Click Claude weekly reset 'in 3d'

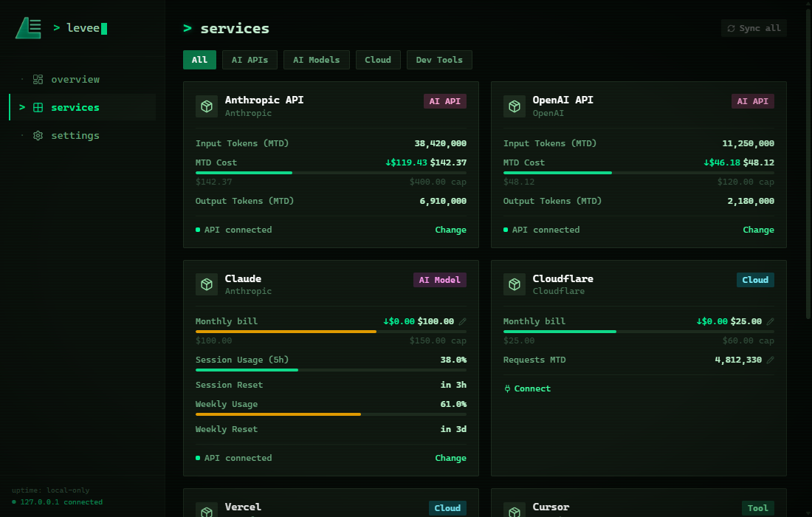click(453, 429)
